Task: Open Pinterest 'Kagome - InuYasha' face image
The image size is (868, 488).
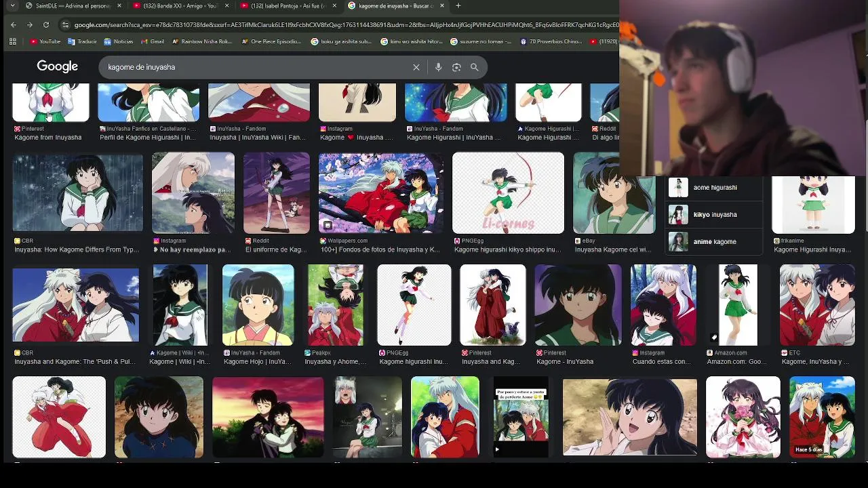Action: pyautogui.click(x=578, y=305)
